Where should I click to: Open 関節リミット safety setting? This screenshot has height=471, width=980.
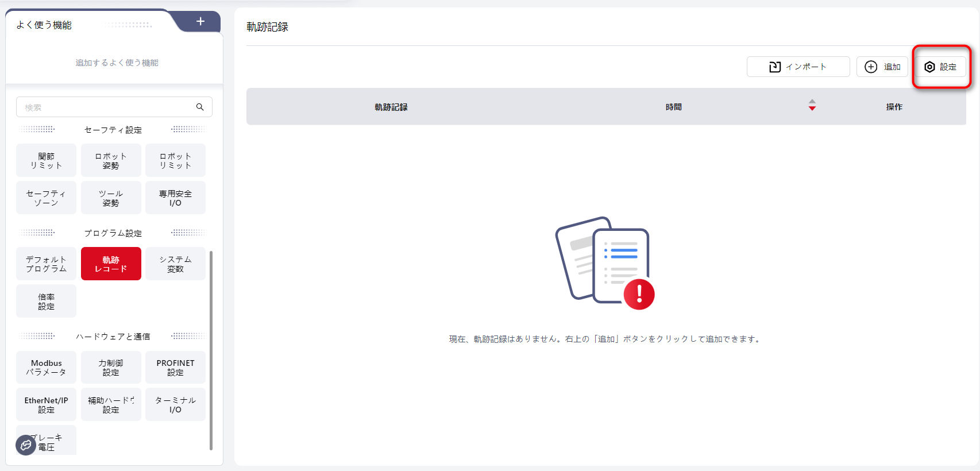[46, 161]
